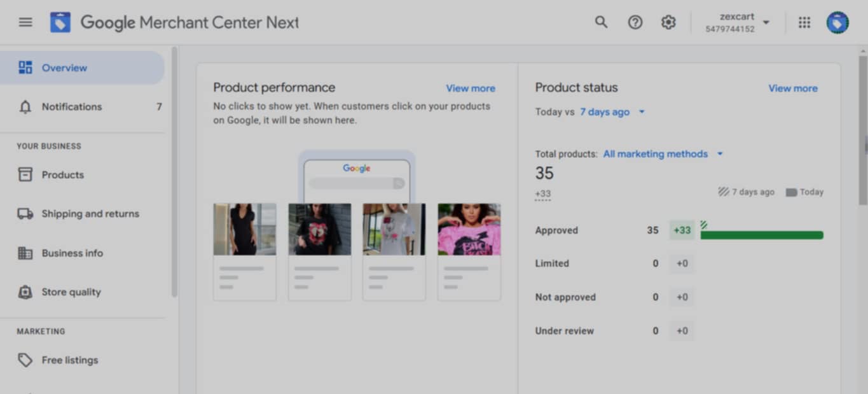Click the notifications count 7
The height and width of the screenshot is (394, 868).
(159, 106)
